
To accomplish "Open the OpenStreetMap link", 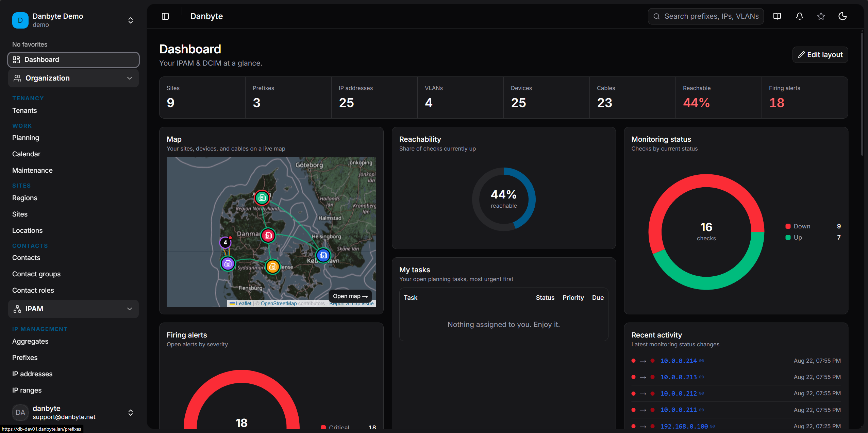I will point(279,304).
